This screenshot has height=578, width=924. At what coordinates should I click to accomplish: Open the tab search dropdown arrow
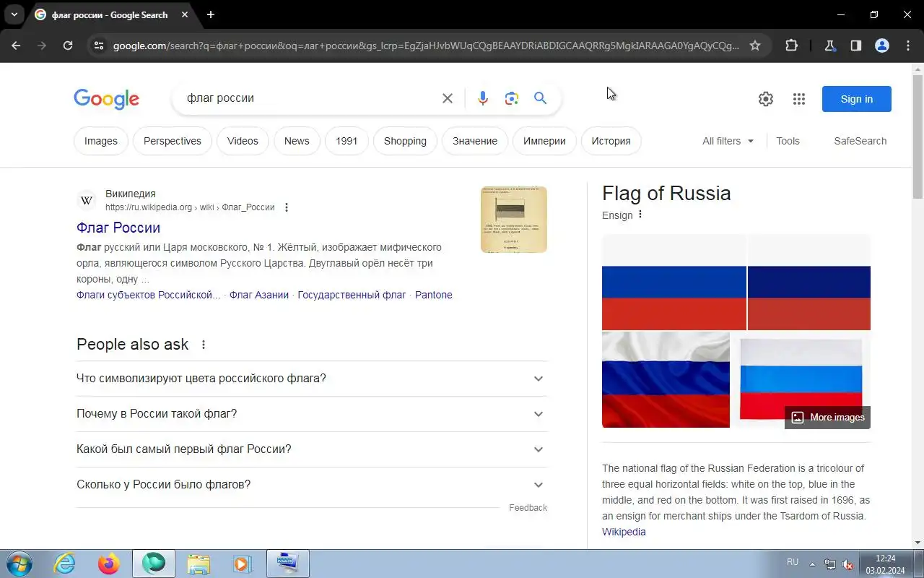[x=14, y=14]
